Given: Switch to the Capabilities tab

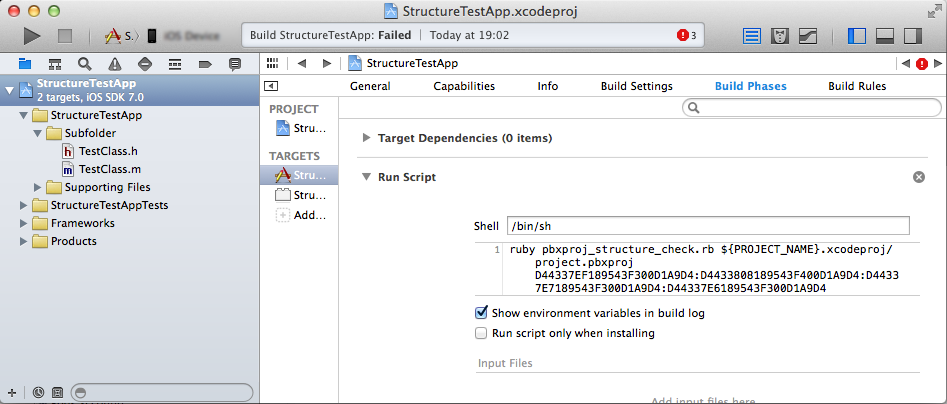Looking at the screenshot, I should [464, 86].
